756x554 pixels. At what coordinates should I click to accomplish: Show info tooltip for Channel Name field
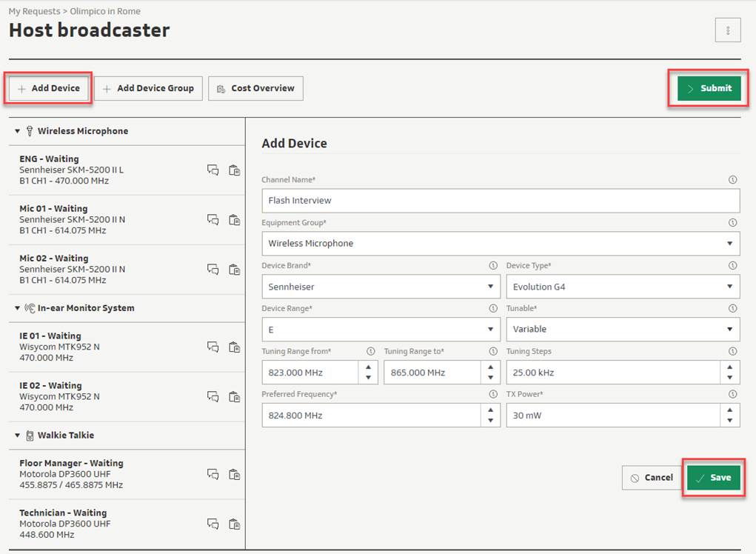(x=732, y=180)
